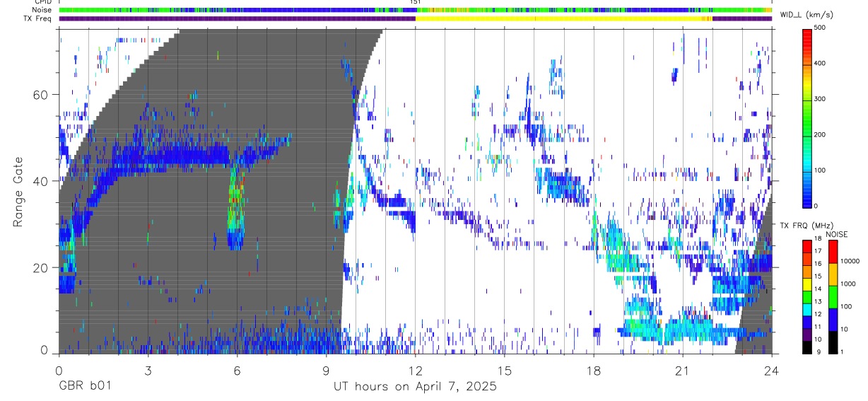Select the 13–14 MHz green TX FRQ segment
The image size is (868, 401).
[x=807, y=296]
